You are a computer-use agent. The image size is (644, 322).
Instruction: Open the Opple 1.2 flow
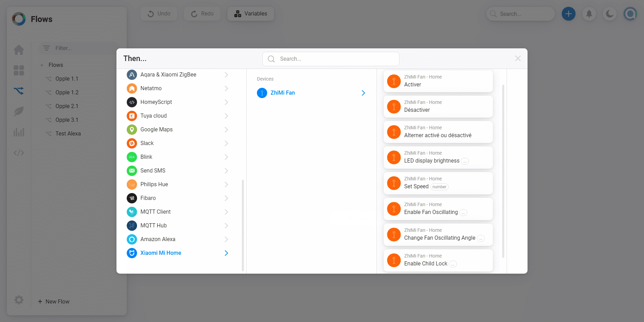click(67, 93)
